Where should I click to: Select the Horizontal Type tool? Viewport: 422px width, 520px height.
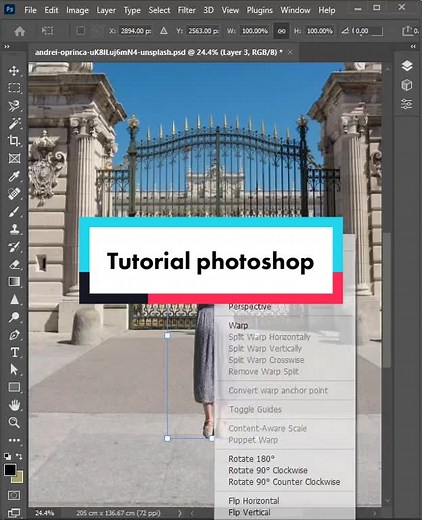14,352
